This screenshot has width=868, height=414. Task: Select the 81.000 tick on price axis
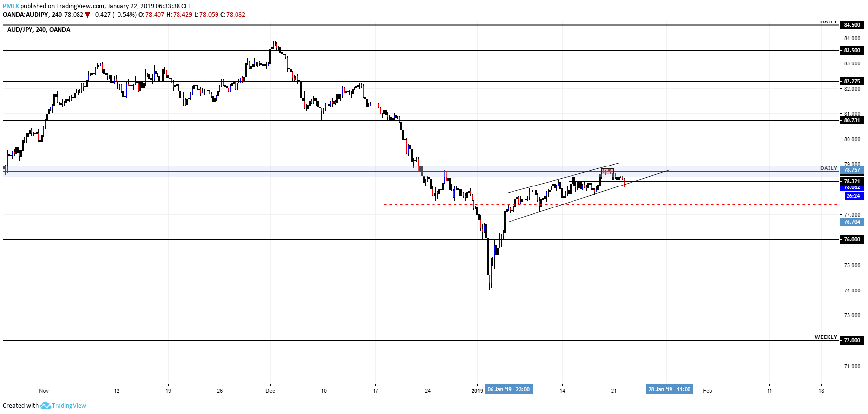pyautogui.click(x=852, y=114)
